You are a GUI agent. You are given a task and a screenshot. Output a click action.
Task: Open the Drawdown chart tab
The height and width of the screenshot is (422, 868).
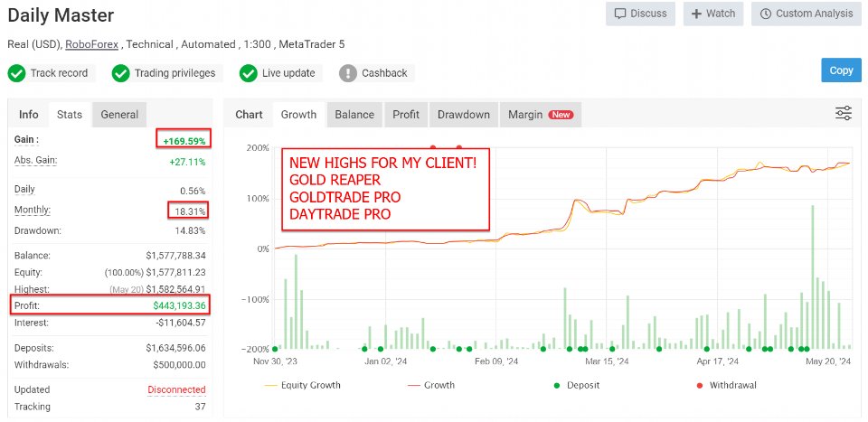[x=463, y=115]
